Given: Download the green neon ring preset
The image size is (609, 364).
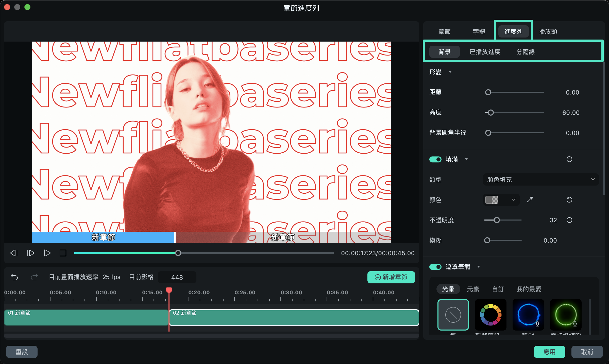Looking at the screenshot, I should click(575, 324).
